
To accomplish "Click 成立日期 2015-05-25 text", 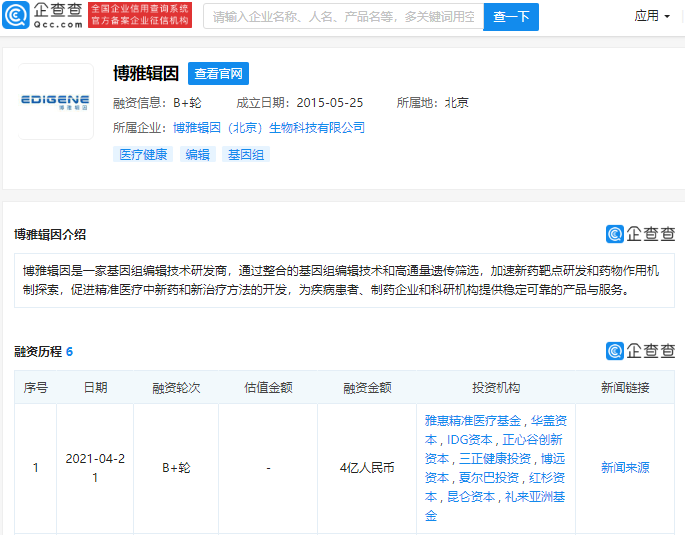I will pyautogui.click(x=300, y=103).
